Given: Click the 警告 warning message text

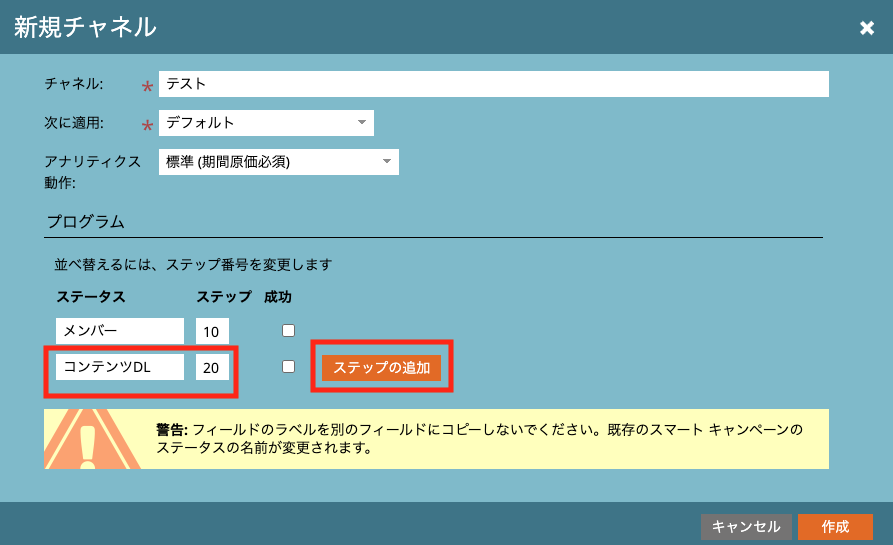Looking at the screenshot, I should tap(480, 438).
